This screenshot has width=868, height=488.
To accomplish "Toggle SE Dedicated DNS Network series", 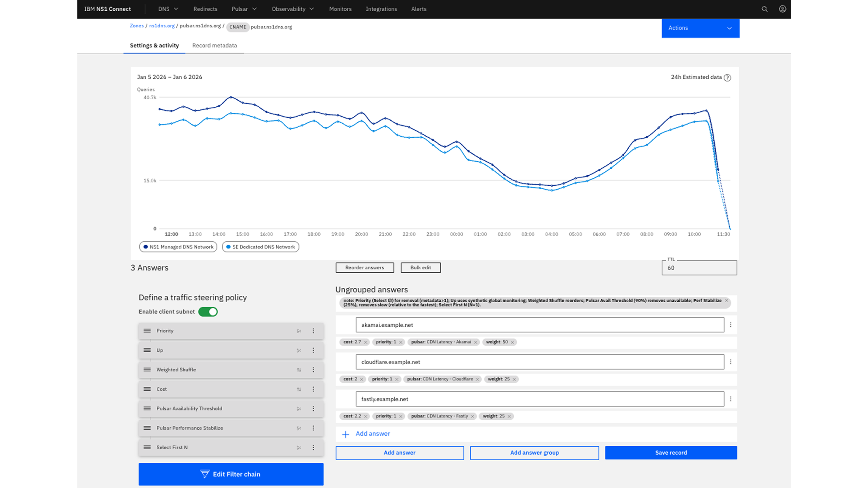I will (260, 247).
